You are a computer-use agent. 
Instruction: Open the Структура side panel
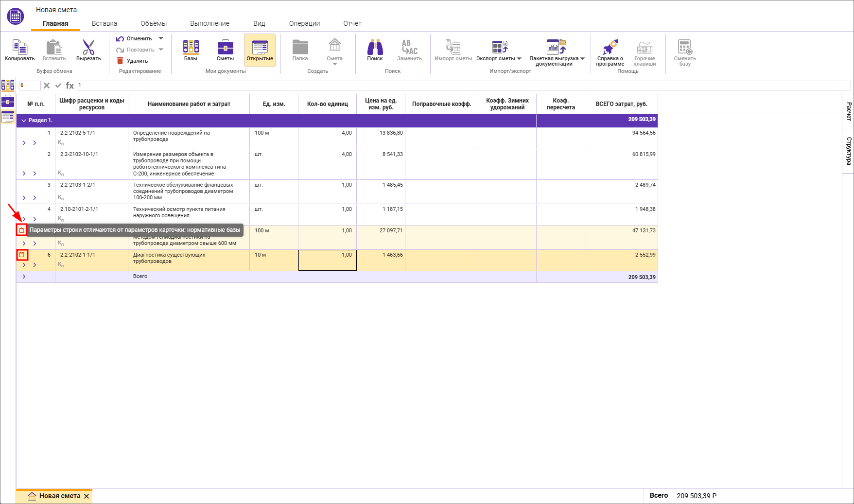click(x=848, y=151)
